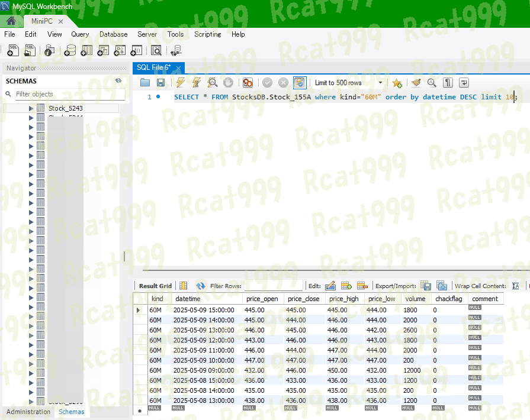Sort by the price_open column header
Screen dimensions: 530x420
[x=263, y=299]
